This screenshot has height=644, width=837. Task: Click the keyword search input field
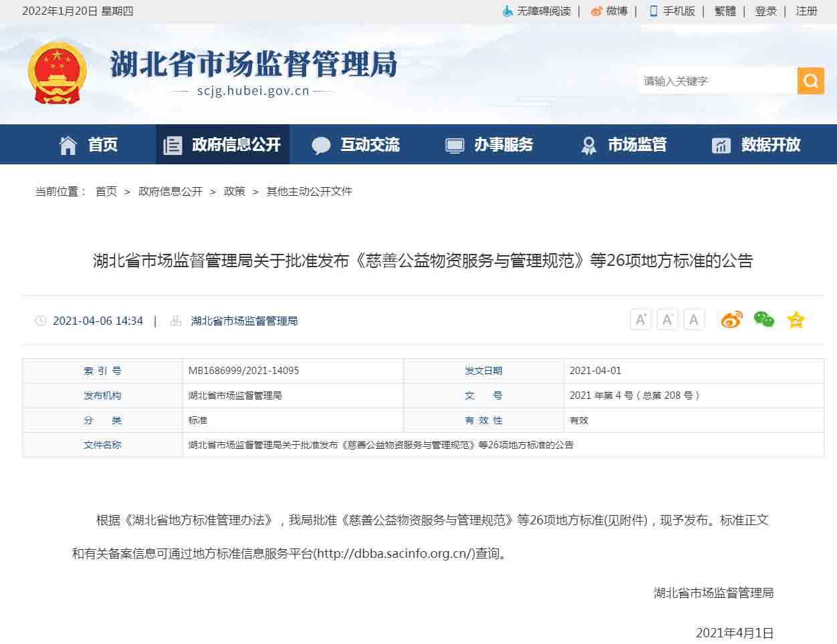coord(717,81)
